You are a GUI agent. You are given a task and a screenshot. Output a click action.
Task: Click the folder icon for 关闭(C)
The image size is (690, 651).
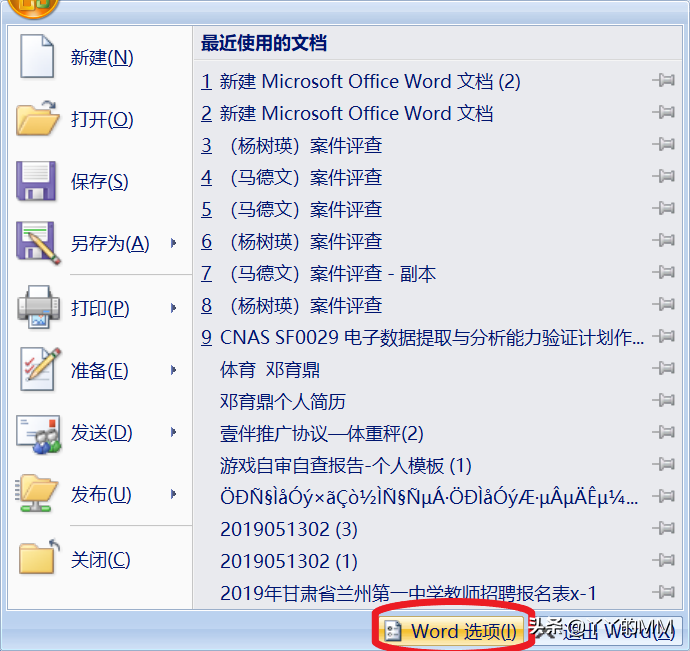[39, 557]
